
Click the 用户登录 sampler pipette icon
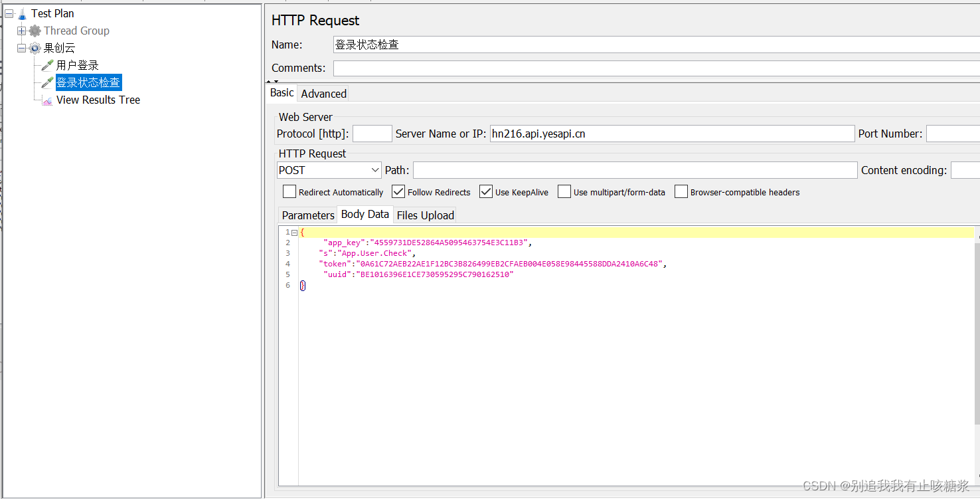(47, 65)
